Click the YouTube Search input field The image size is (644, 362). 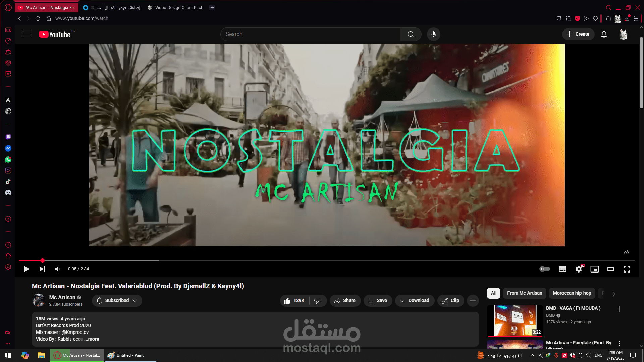click(310, 34)
